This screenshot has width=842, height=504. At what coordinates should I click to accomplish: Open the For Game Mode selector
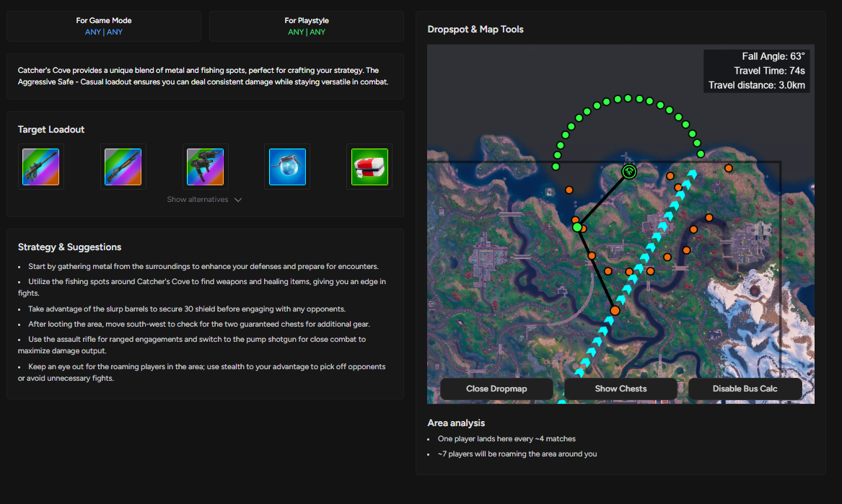(x=104, y=26)
